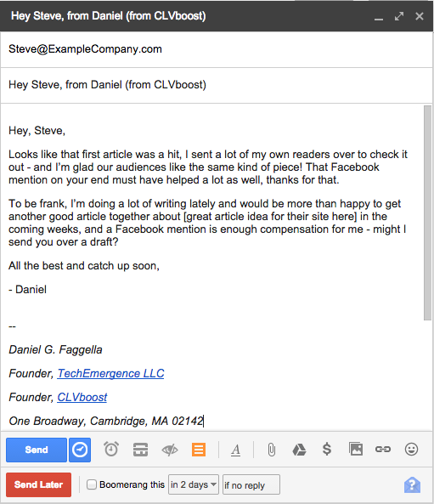
Task: Expand the 'in 2 days' dropdown
Action: [194, 484]
